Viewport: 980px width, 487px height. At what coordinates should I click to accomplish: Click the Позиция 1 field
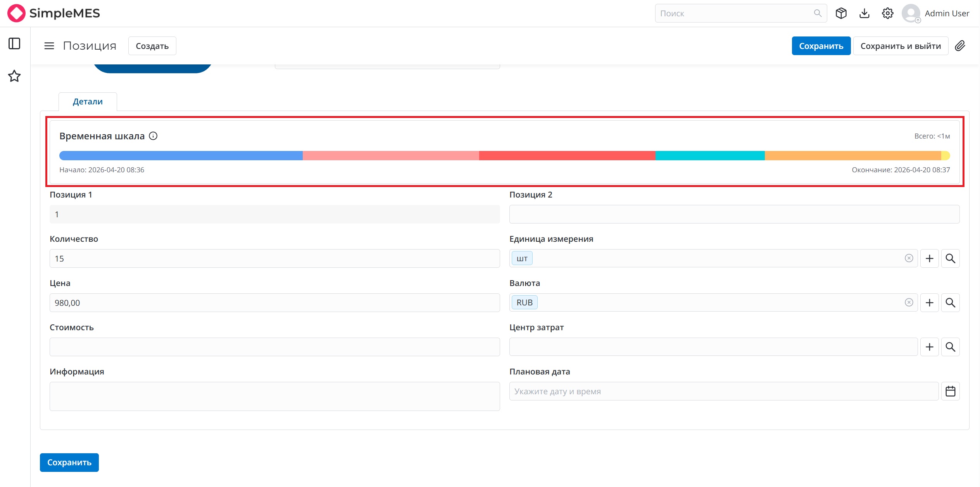tap(275, 214)
